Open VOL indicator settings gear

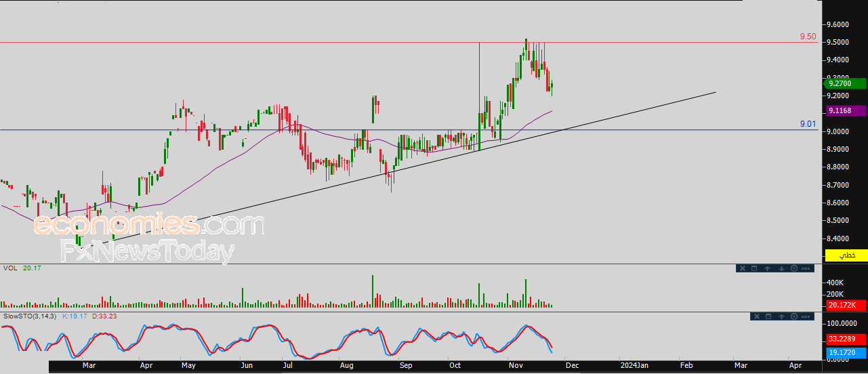click(x=794, y=268)
